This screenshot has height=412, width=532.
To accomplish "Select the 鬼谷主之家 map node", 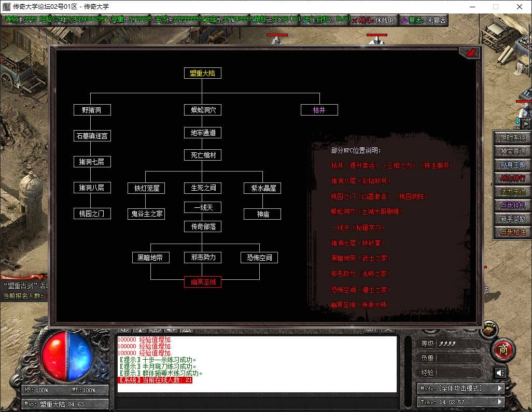I will click(x=146, y=214).
